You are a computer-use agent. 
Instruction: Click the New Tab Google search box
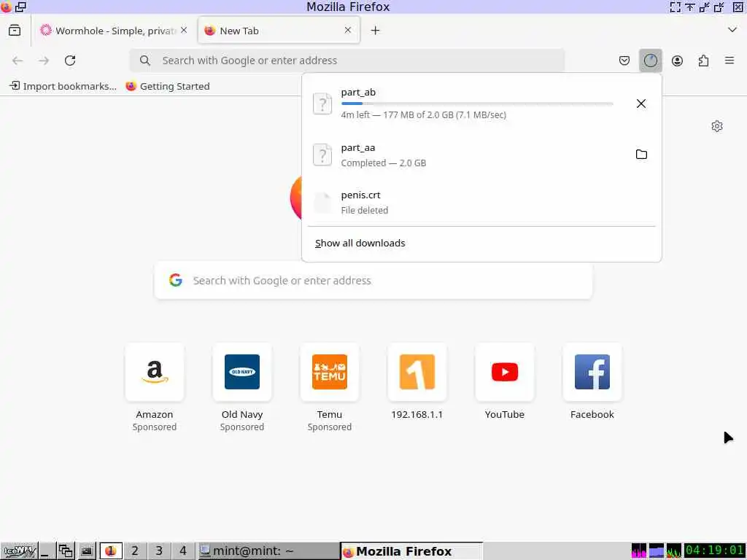(373, 281)
